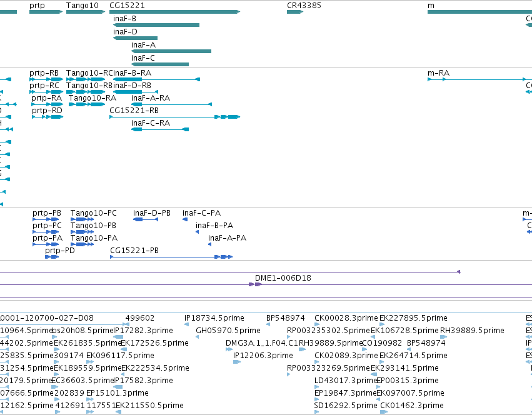
Task: Select the IP17582.3prime EST
Action: [143, 381]
